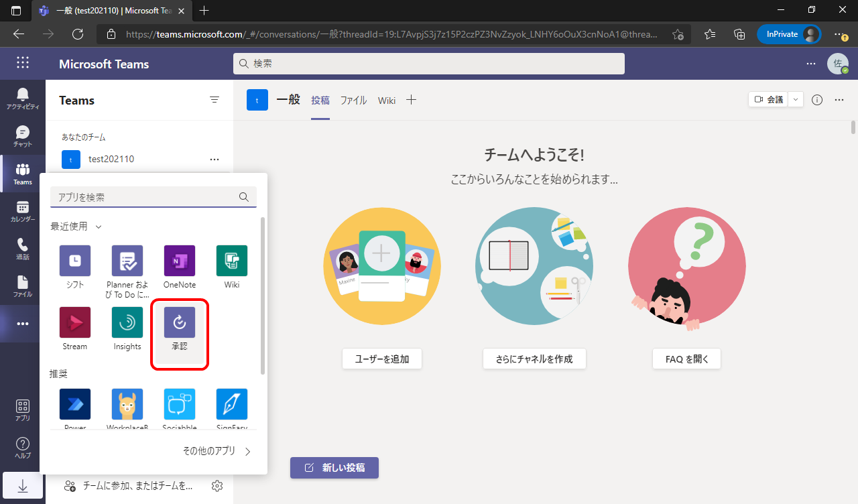The image size is (858, 504).
Task: Open Calls in the left rail
Action: coord(23,249)
